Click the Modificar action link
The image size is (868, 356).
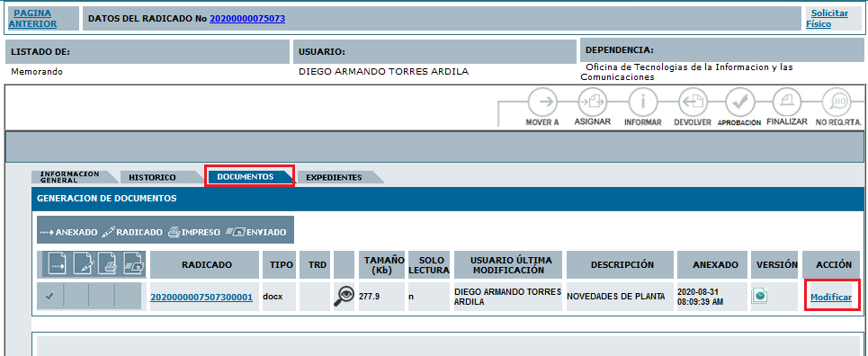click(x=831, y=298)
